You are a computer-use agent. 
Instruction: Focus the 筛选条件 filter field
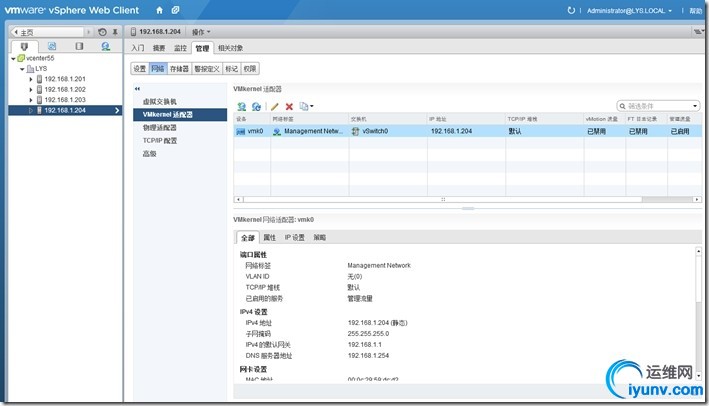tap(655, 106)
